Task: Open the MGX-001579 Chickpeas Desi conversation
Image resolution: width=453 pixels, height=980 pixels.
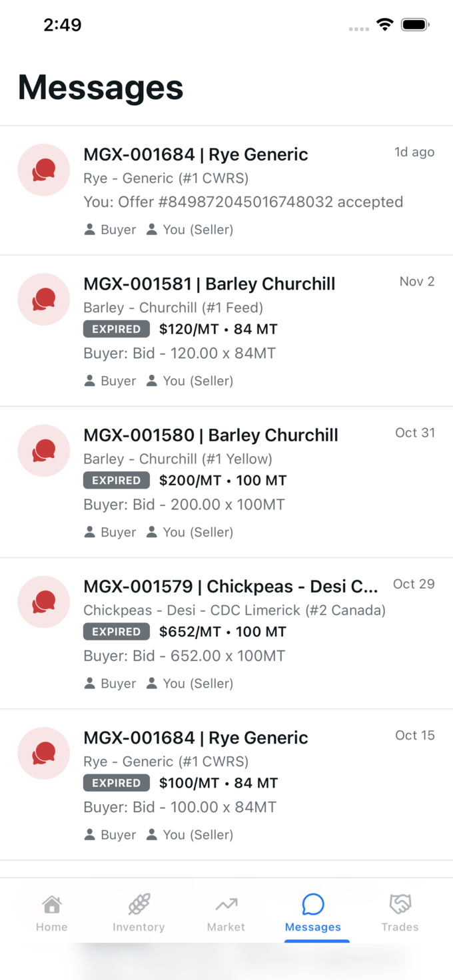Action: point(226,629)
